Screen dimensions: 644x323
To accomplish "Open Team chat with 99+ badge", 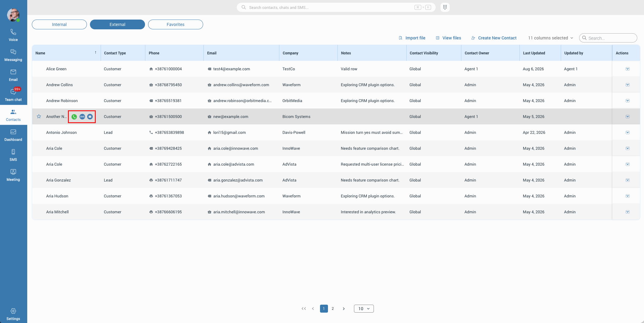I will click(13, 95).
